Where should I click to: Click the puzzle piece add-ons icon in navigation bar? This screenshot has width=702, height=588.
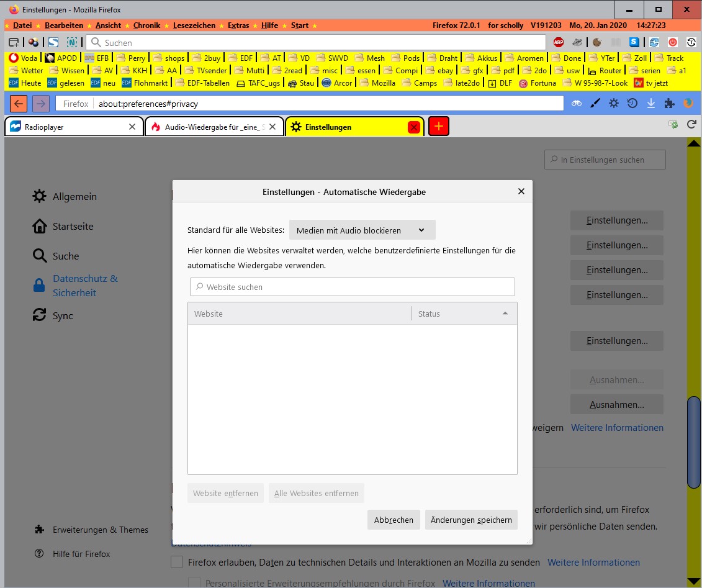click(669, 104)
